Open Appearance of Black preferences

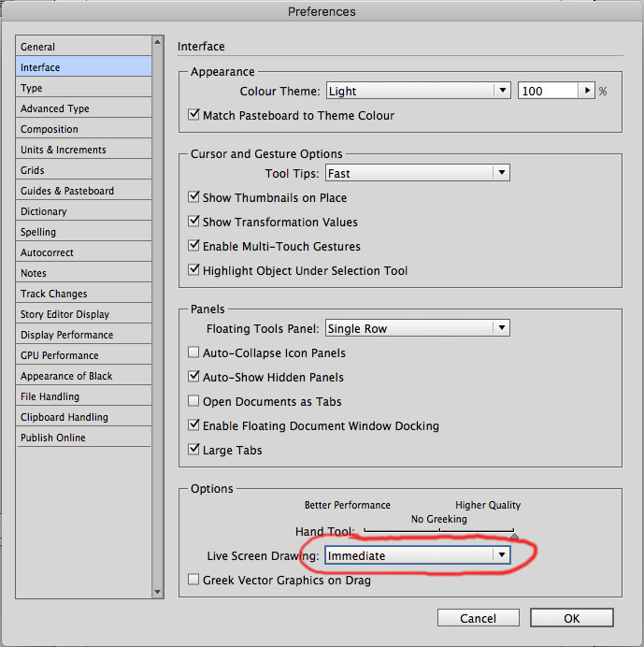[x=84, y=376]
